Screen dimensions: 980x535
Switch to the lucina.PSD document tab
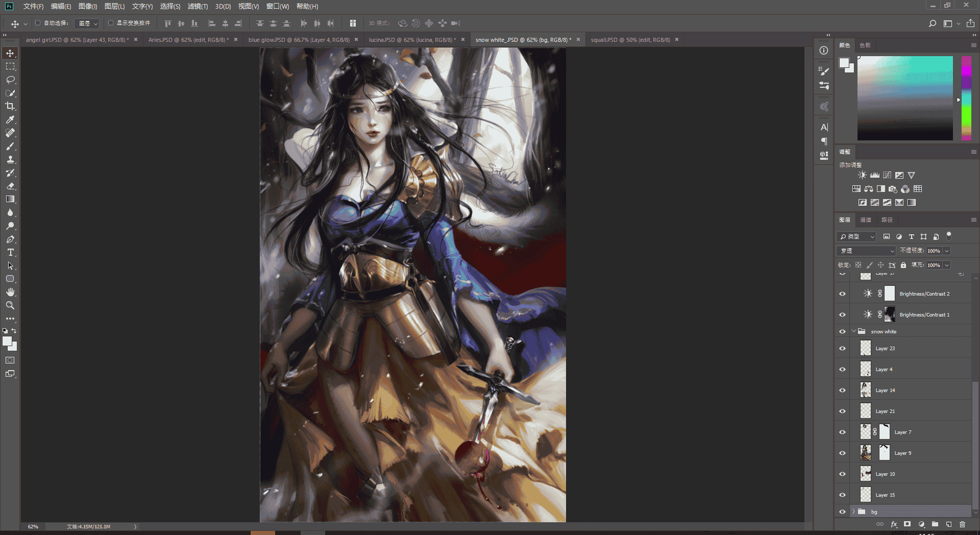coord(412,40)
